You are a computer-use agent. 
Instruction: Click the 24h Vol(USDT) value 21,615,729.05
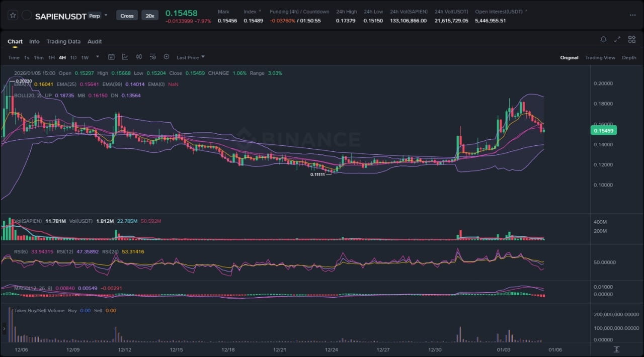point(451,21)
